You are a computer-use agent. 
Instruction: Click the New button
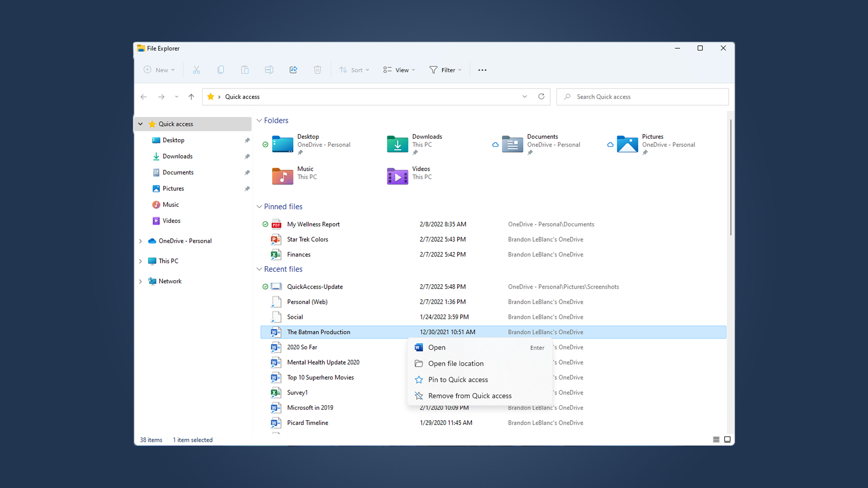click(159, 70)
